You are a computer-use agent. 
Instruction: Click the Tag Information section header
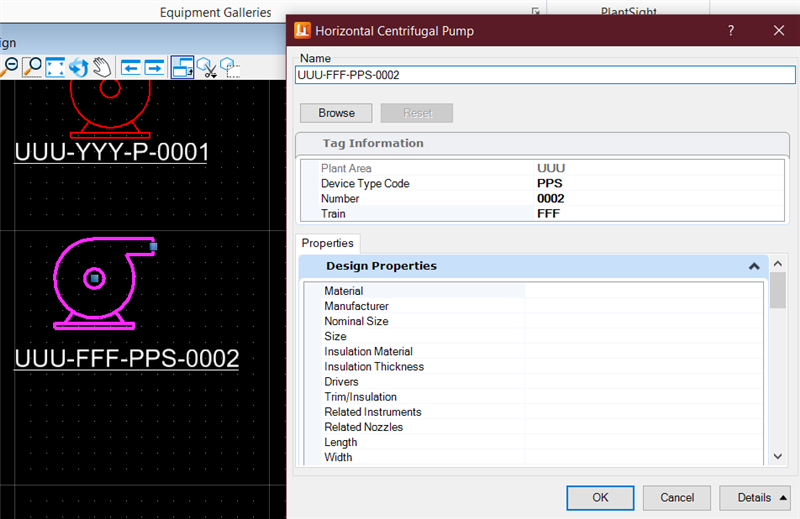click(x=542, y=143)
